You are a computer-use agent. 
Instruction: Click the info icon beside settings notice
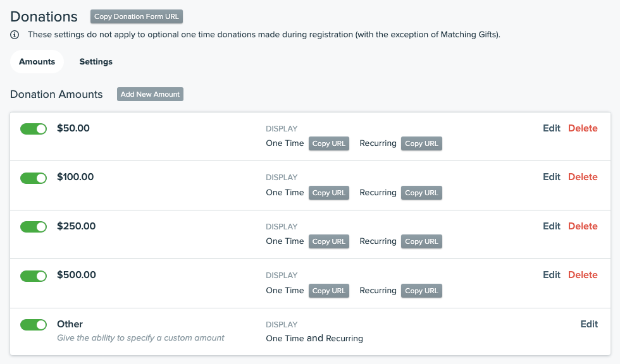15,35
